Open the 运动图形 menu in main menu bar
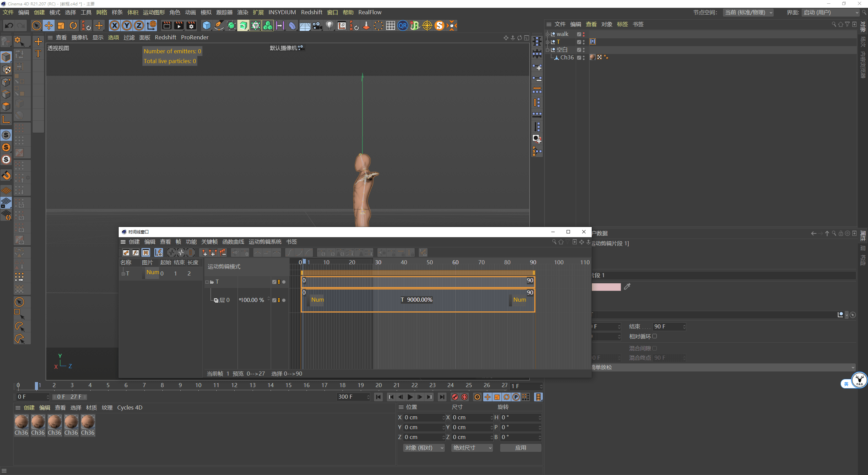868x475 pixels. [x=154, y=13]
